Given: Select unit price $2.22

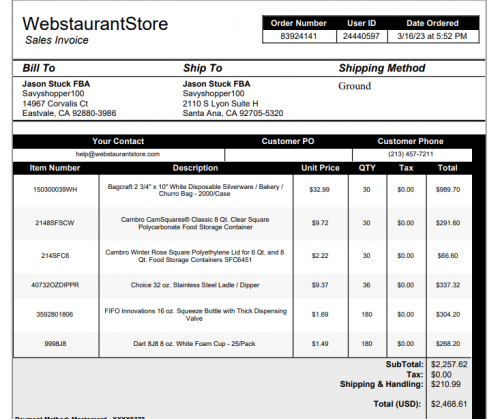Looking at the screenshot, I should pos(320,256).
